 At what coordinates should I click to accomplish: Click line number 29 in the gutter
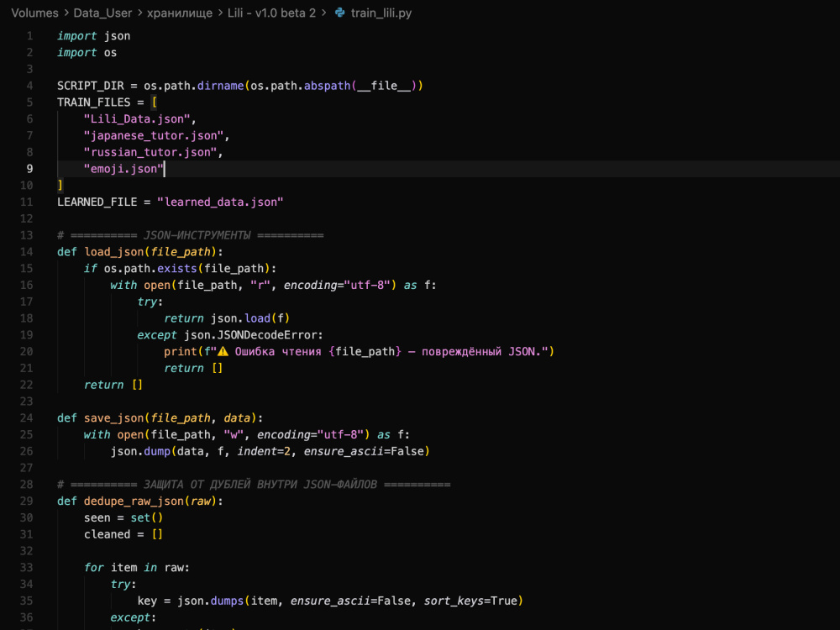point(26,501)
